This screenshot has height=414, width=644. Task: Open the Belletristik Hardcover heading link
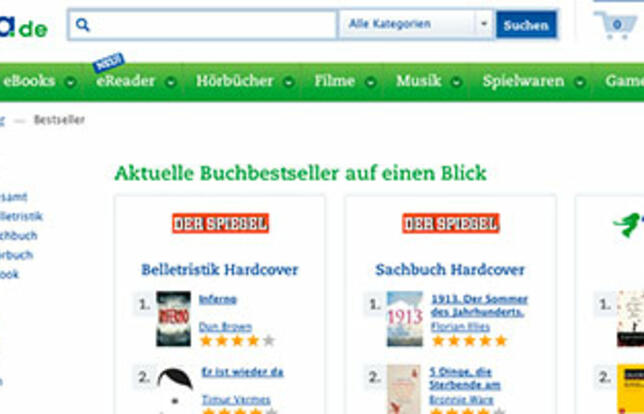[x=220, y=270]
